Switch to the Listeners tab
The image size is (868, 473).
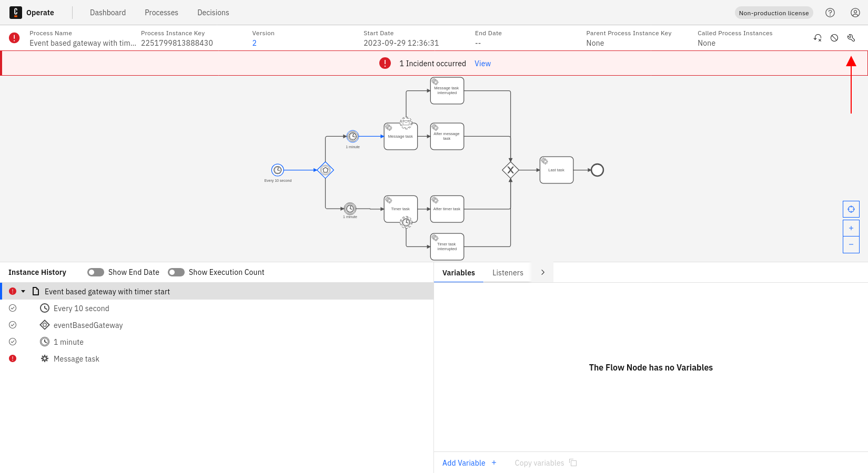(508, 273)
